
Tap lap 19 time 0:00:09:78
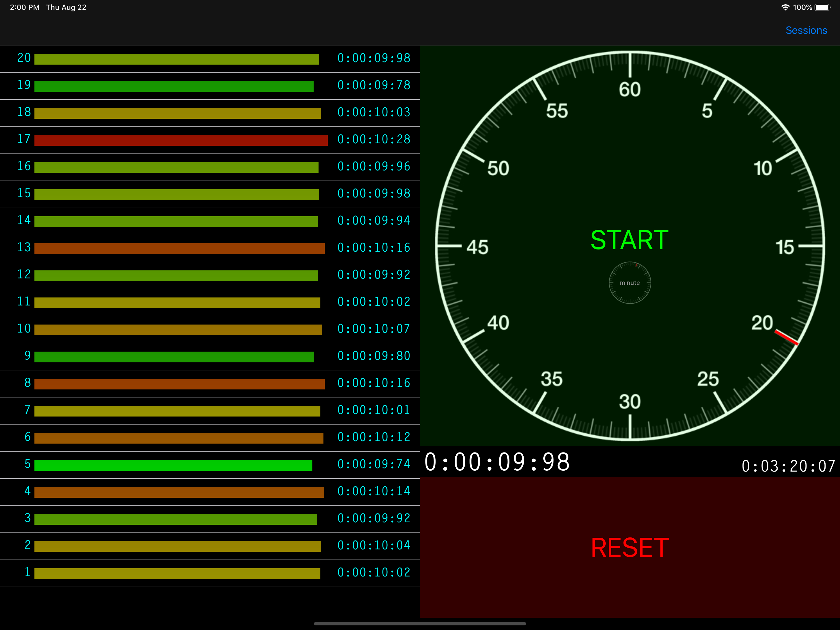(374, 85)
